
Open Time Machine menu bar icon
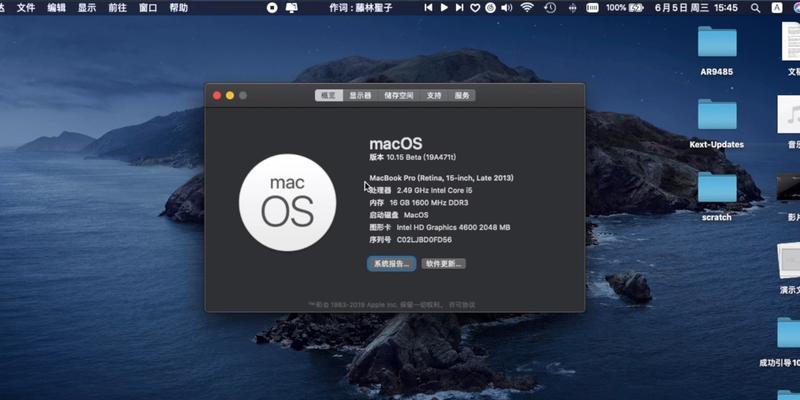[x=550, y=8]
